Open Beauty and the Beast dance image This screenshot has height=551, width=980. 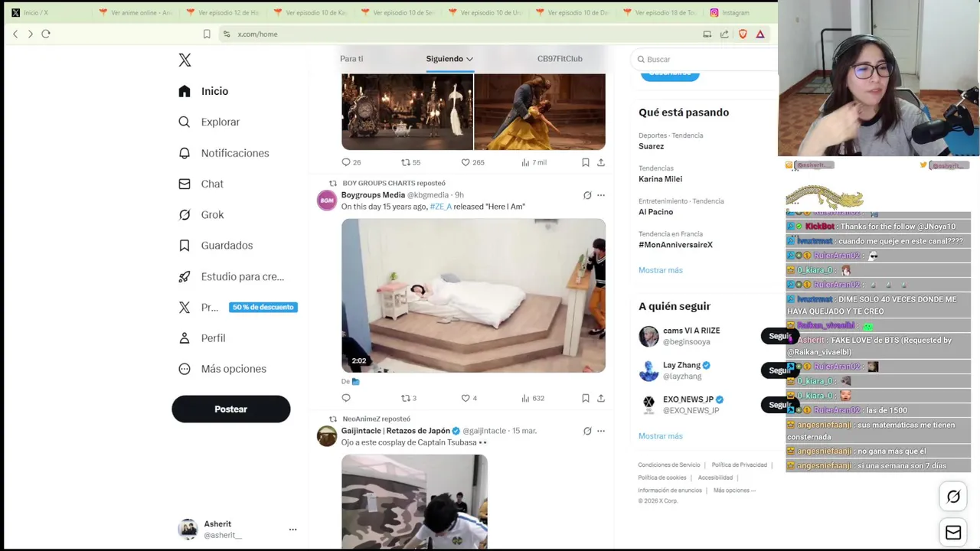pos(540,112)
